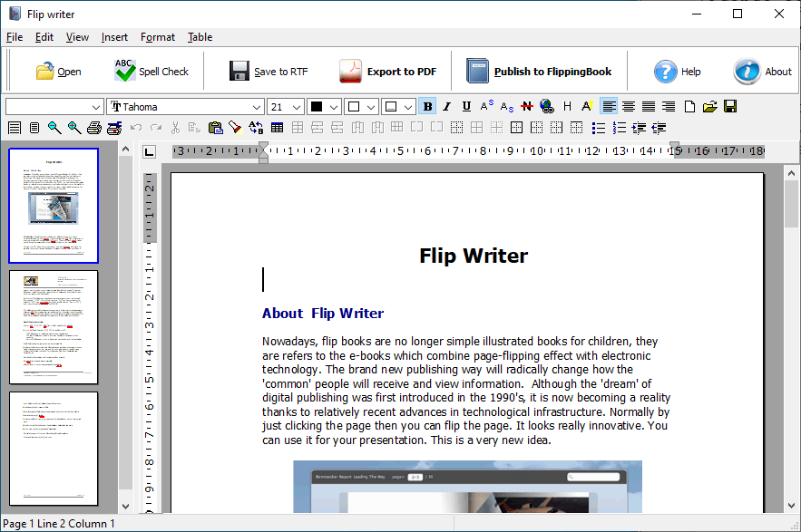
Task: Open the File menu
Action: coord(15,37)
